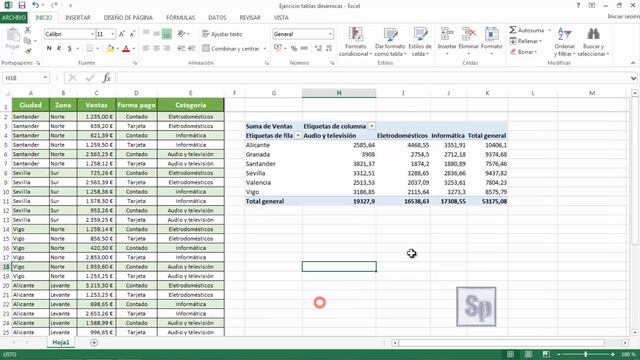Decrease font size with smaller A icon
The image size is (640, 360).
pos(132,34)
